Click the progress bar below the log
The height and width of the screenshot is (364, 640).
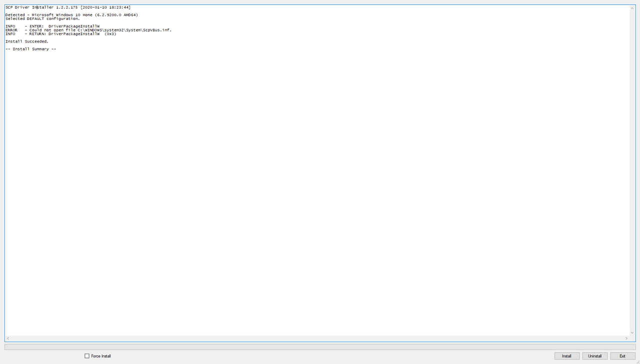coord(320,346)
